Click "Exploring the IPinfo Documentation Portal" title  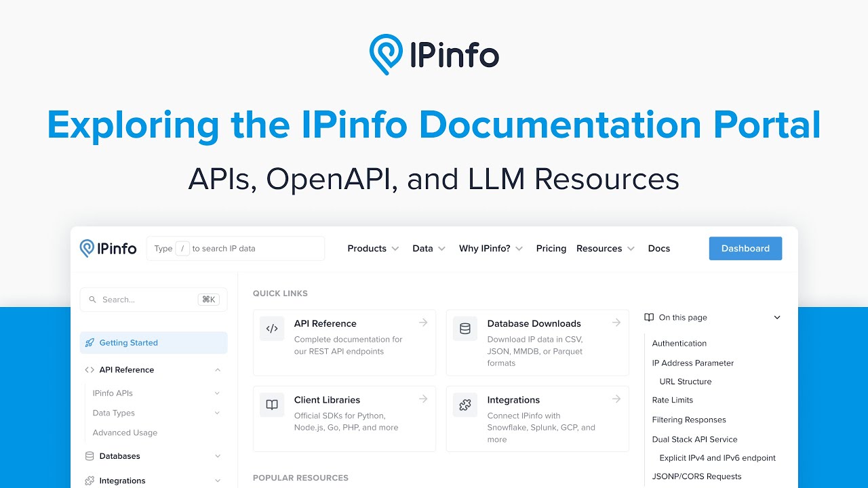tap(434, 125)
